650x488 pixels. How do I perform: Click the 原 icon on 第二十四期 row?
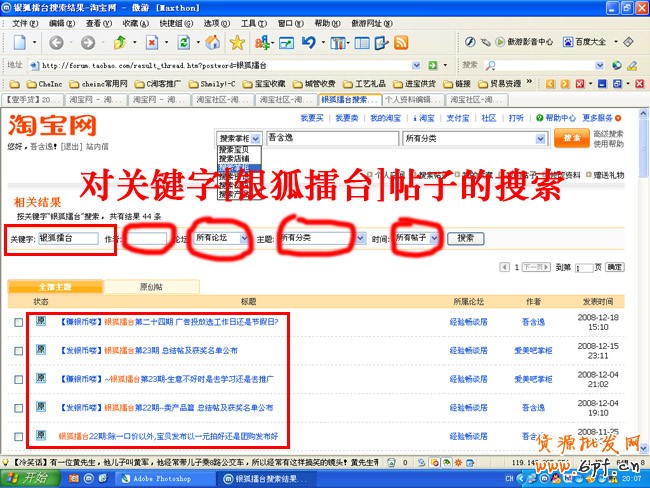click(41, 321)
